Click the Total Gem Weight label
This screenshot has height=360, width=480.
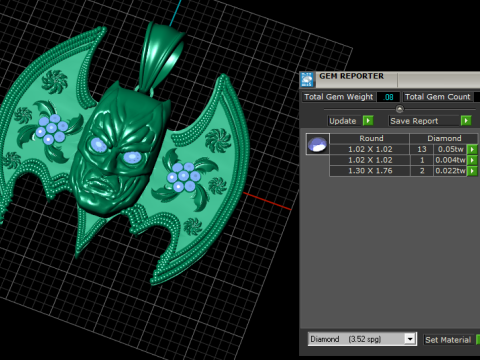point(339,97)
